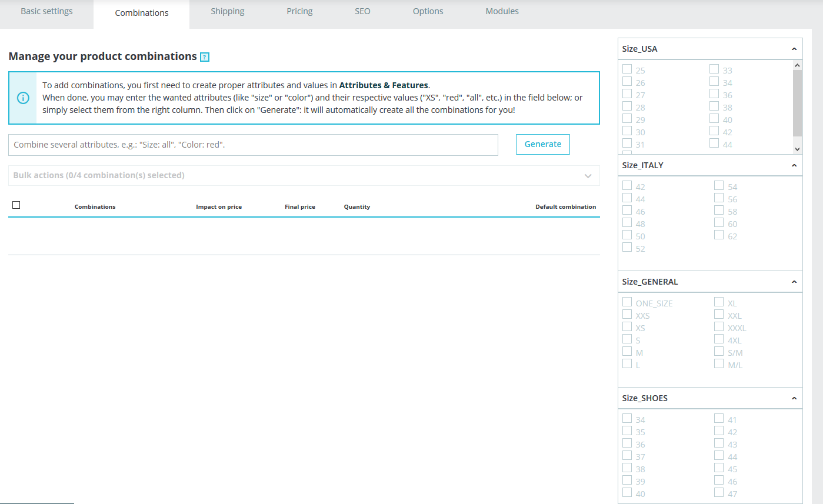Open the Options tab
The height and width of the screenshot is (504, 823).
pyautogui.click(x=428, y=11)
